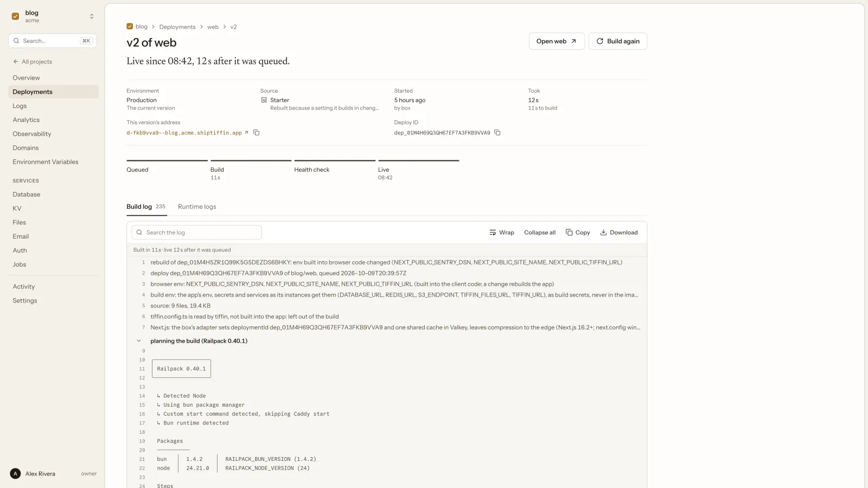868x488 pixels.
Task: Click the blog project checkmark logo in sidebar
Action: click(x=15, y=16)
